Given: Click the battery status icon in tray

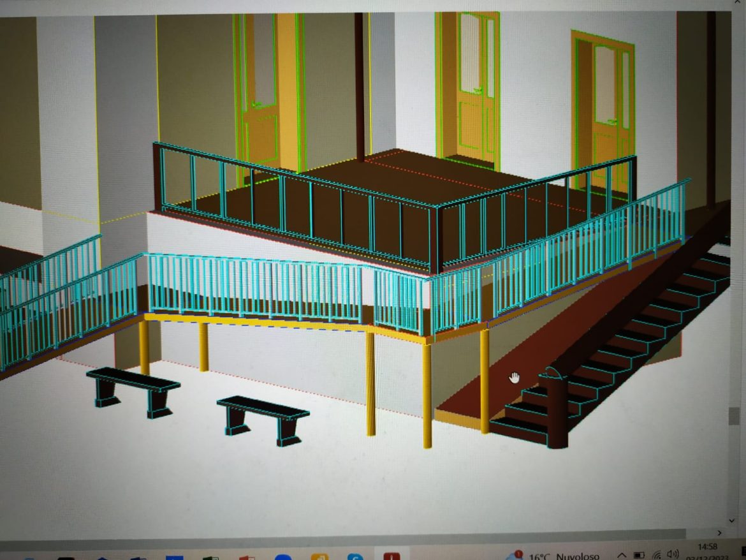Looking at the screenshot, I should (639, 555).
